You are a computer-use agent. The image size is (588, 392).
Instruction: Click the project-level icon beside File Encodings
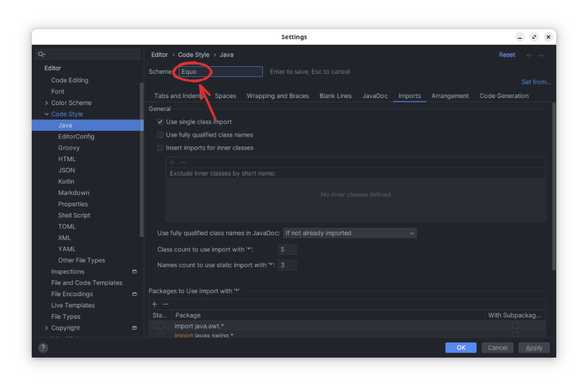pyautogui.click(x=134, y=294)
